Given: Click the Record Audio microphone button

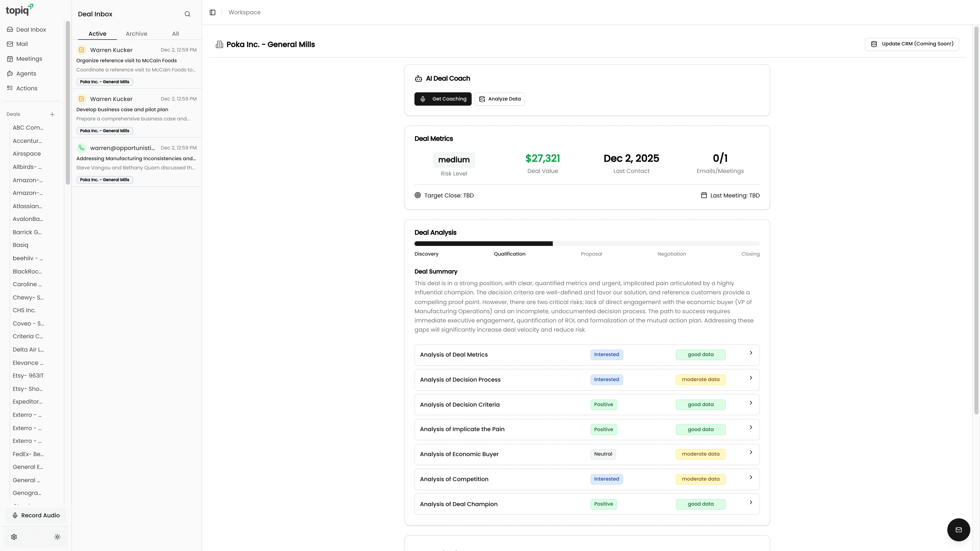Looking at the screenshot, I should tap(36, 515).
